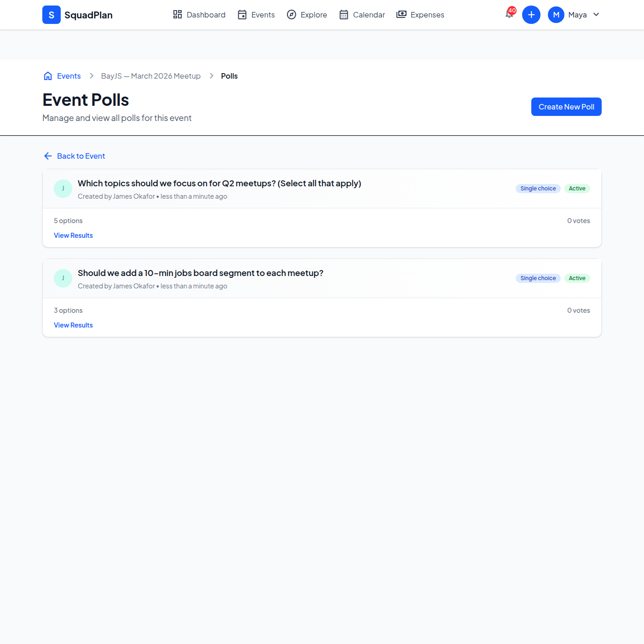
Task: Click the Active status badge on jobs board poll
Action: pyautogui.click(x=577, y=278)
